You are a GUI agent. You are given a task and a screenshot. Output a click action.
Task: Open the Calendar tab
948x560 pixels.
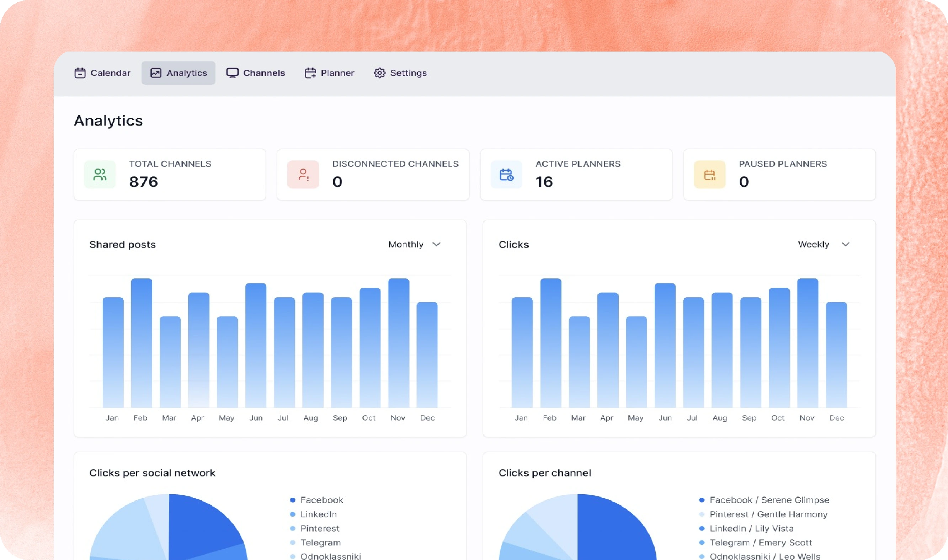point(102,73)
